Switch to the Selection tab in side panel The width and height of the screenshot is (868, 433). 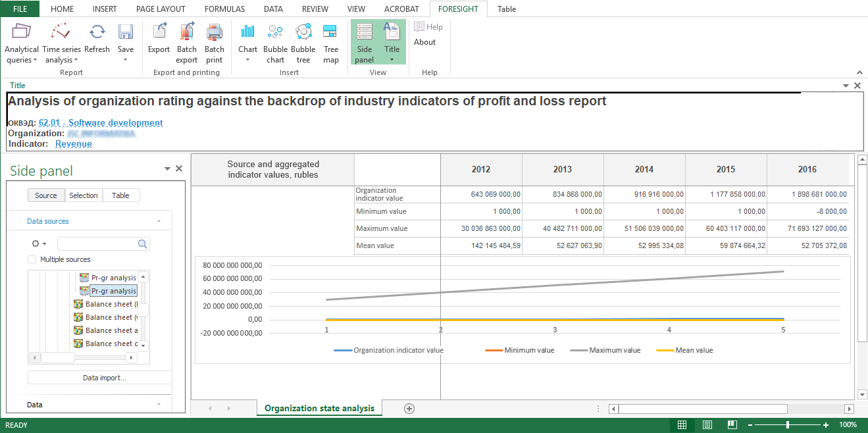[x=84, y=195]
